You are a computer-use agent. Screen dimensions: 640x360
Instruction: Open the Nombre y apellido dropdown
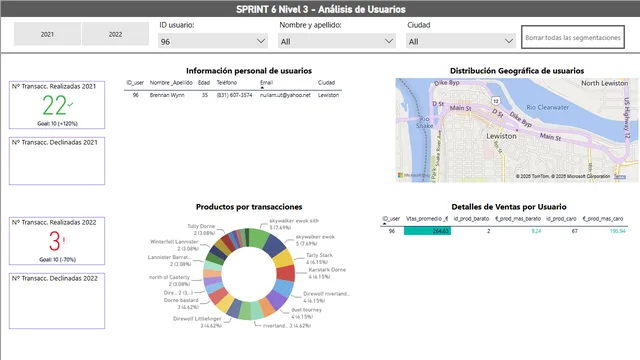click(x=337, y=41)
